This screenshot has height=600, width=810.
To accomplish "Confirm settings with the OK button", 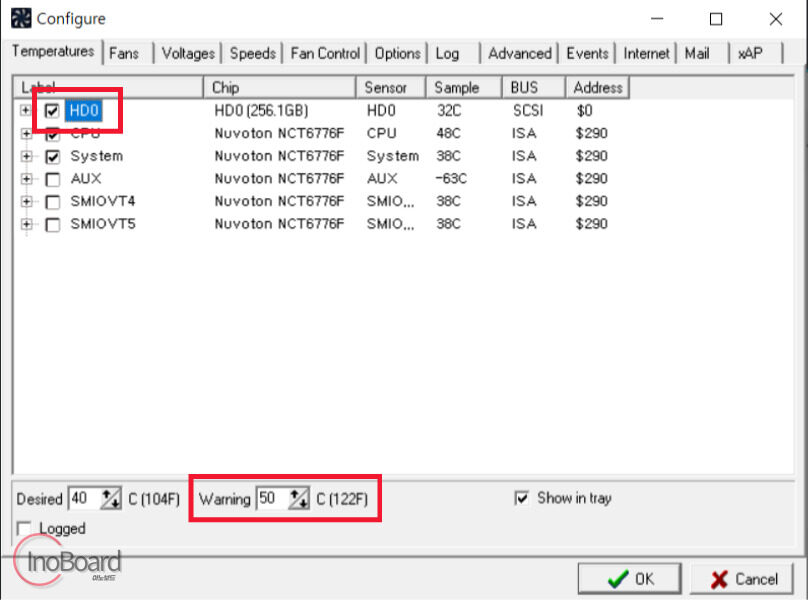I will (629, 579).
